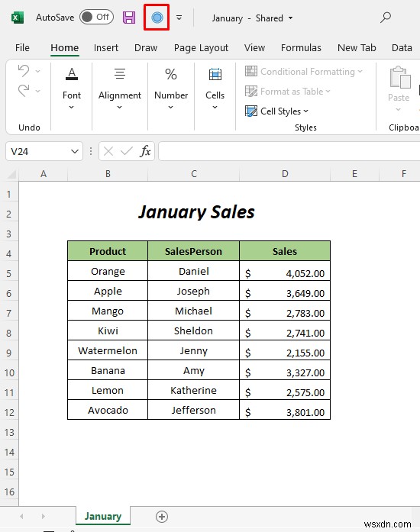
Task: Click the purple Save icon
Action: 129,18
